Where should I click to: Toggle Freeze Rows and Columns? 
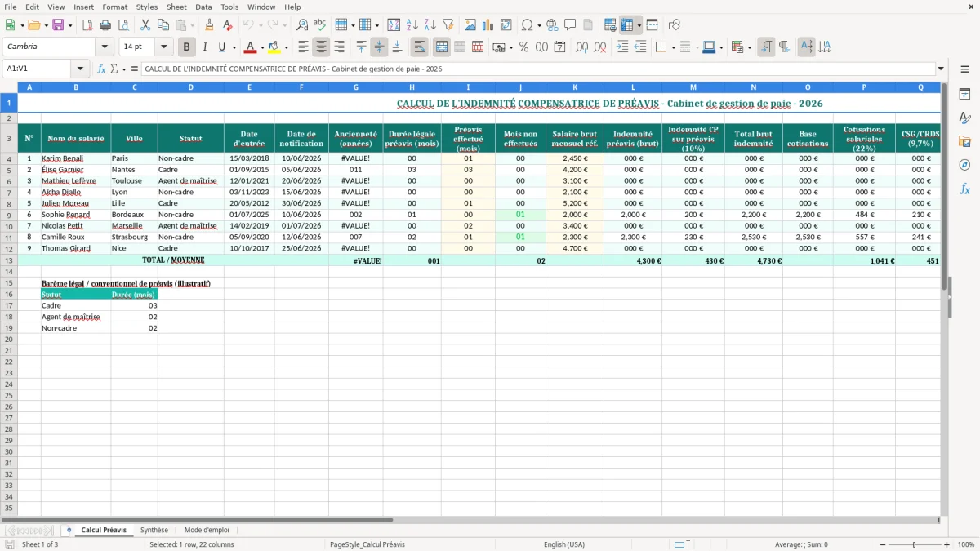[x=627, y=25]
